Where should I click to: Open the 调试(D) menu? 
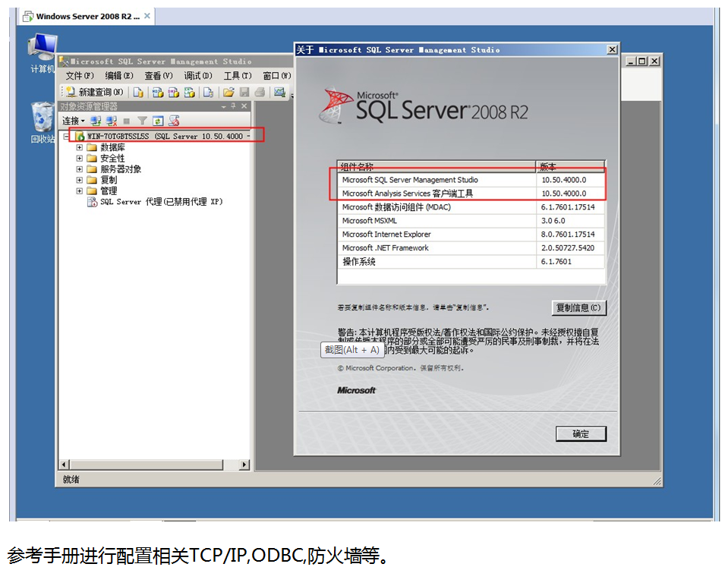[198, 76]
